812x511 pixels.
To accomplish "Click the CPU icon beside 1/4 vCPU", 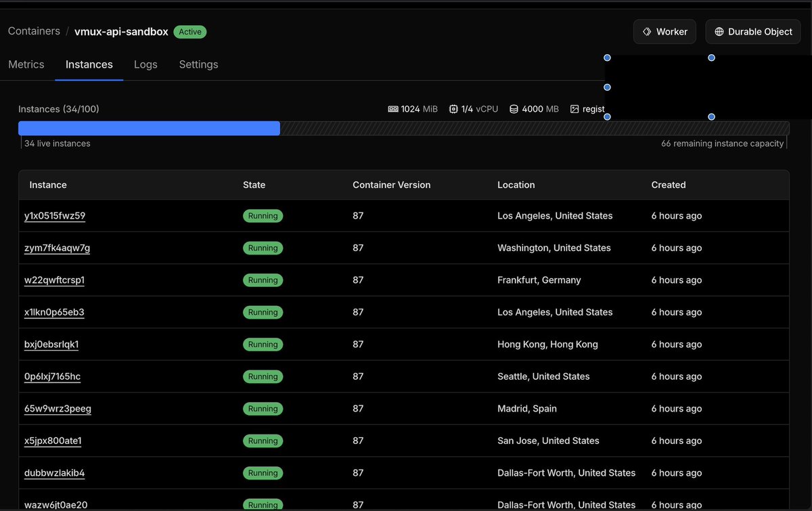I will point(453,109).
